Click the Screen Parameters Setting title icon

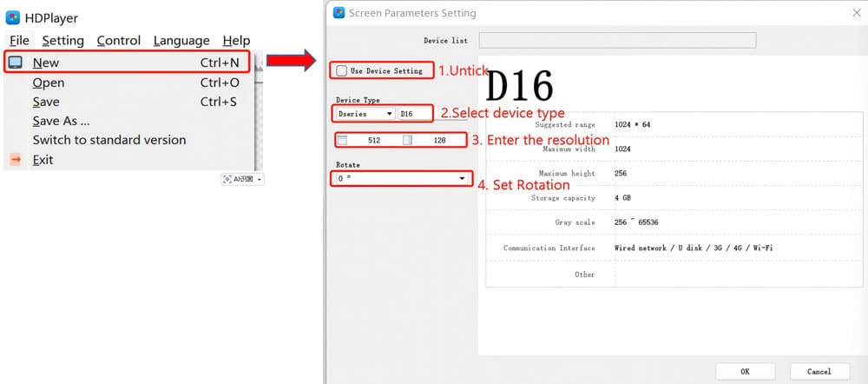(339, 13)
